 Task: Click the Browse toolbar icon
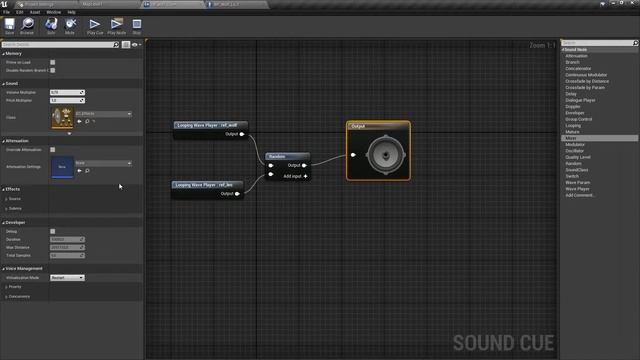[x=27, y=24]
